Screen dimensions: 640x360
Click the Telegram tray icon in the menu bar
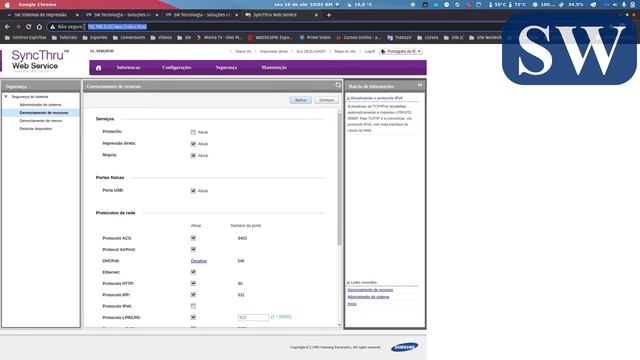click(593, 4)
